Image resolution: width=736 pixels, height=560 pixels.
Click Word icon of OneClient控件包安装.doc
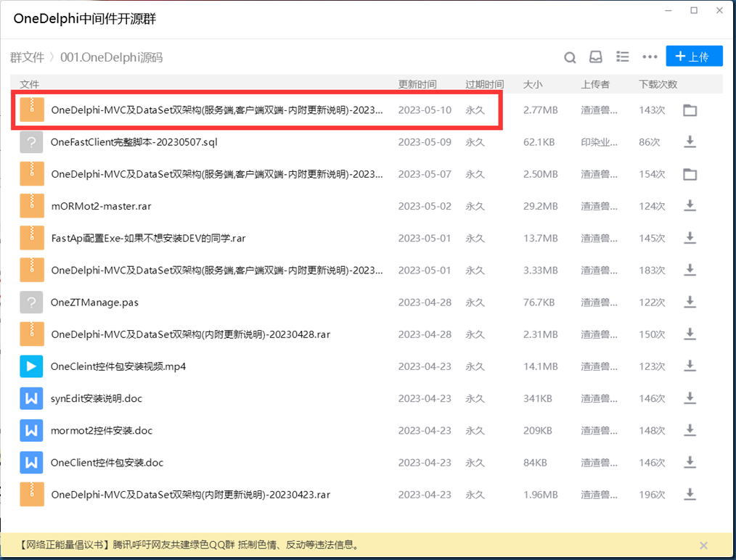coord(31,462)
